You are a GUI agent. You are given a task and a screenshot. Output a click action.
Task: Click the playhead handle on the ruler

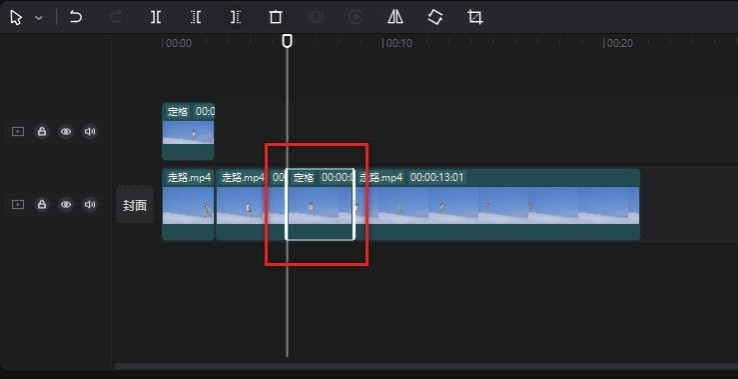(287, 41)
